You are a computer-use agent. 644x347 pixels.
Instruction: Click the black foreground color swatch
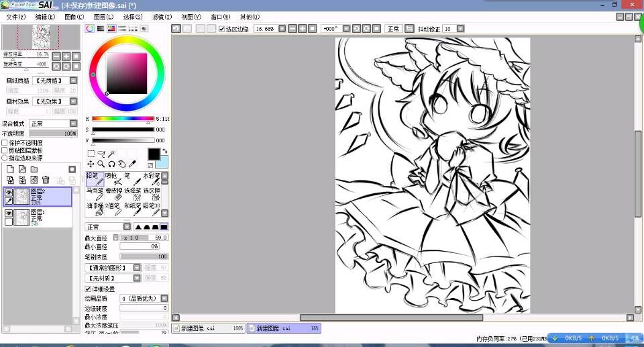(154, 154)
